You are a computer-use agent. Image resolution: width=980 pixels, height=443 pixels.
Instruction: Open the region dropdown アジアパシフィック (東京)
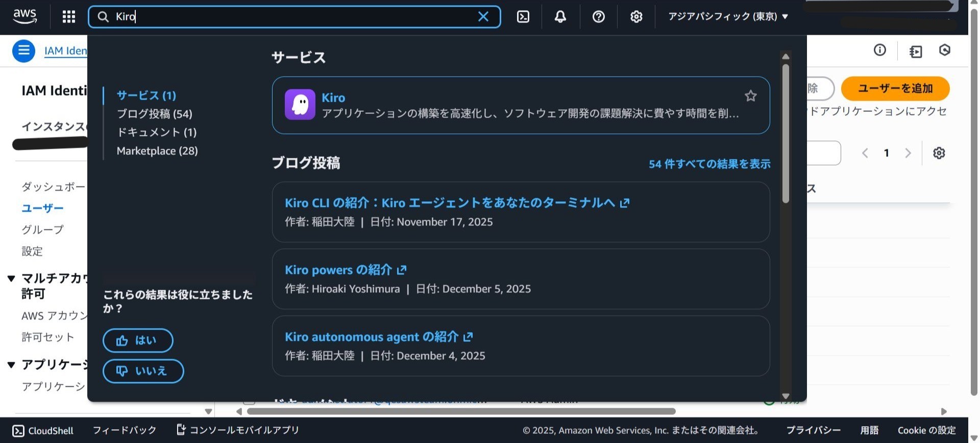[x=728, y=16]
